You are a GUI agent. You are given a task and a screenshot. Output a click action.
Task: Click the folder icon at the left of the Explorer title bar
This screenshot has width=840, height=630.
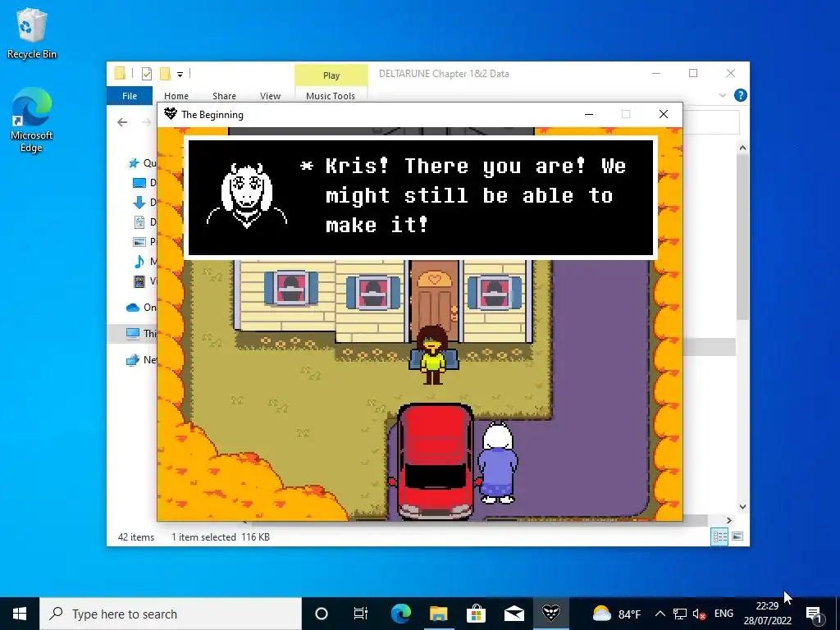tap(120, 73)
